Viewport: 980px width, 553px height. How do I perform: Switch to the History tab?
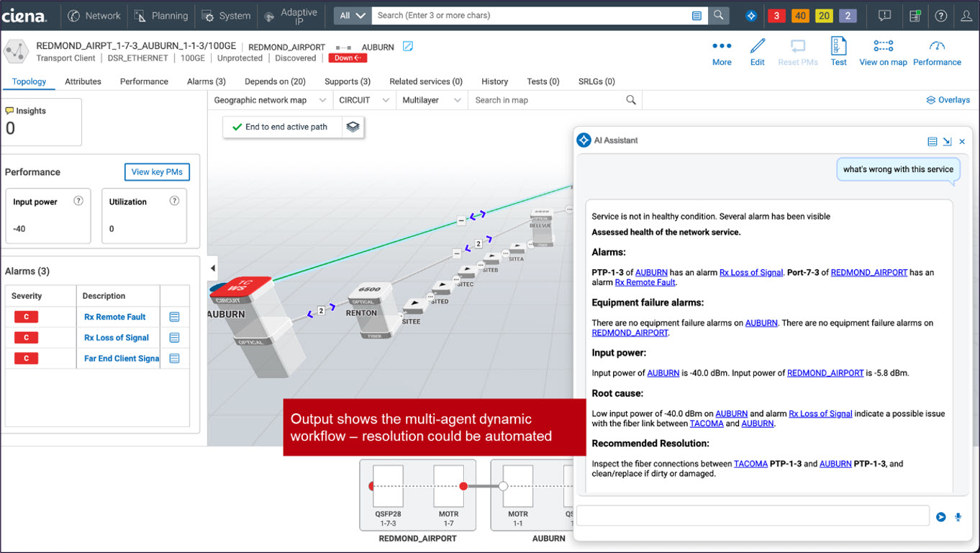[x=494, y=81]
